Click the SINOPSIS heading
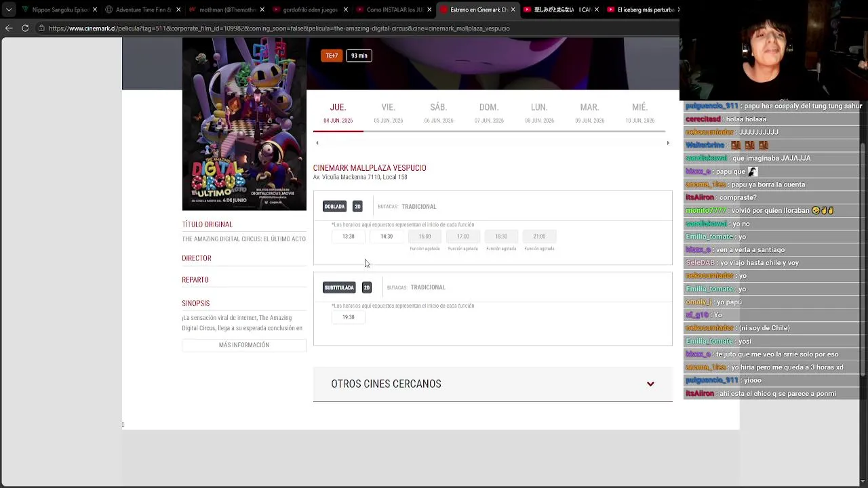 point(196,303)
